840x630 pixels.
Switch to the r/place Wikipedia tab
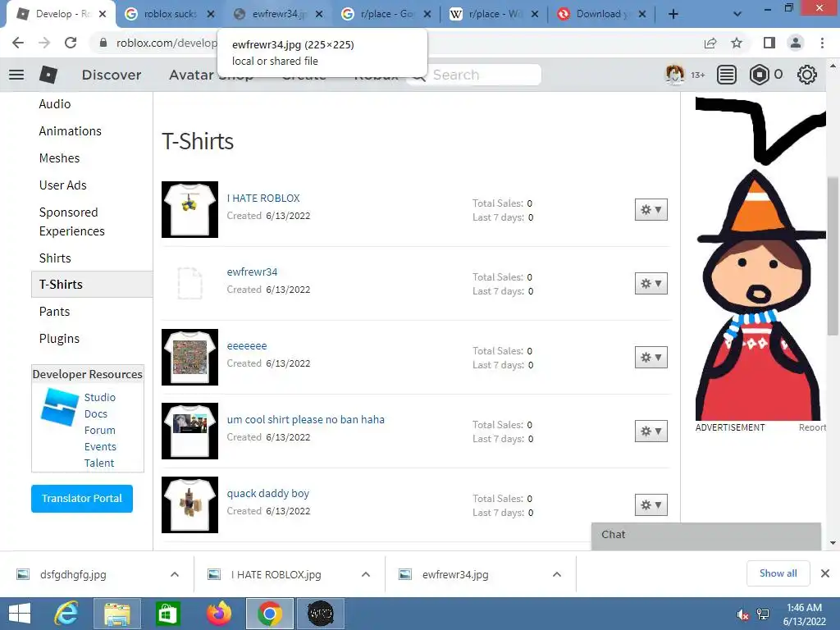493,15
